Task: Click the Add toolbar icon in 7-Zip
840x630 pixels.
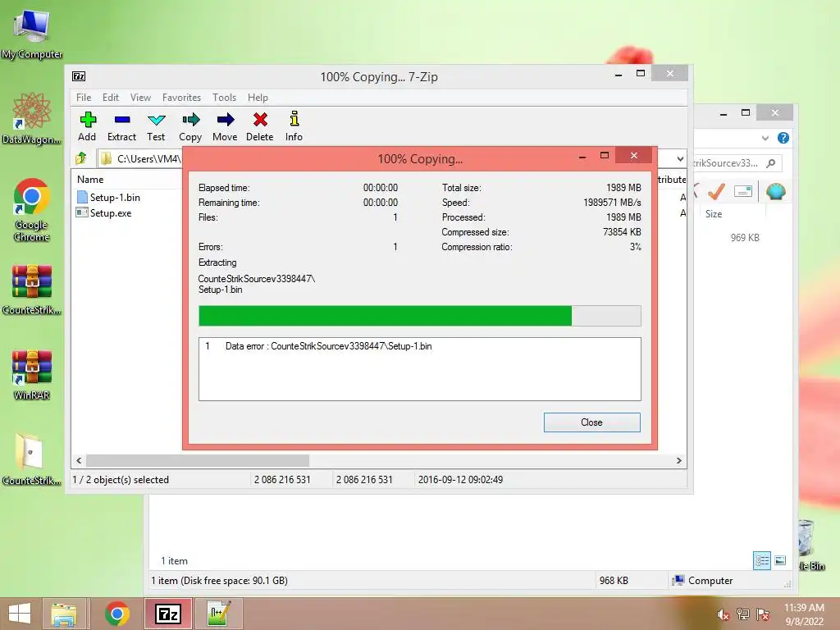Action: click(87, 120)
